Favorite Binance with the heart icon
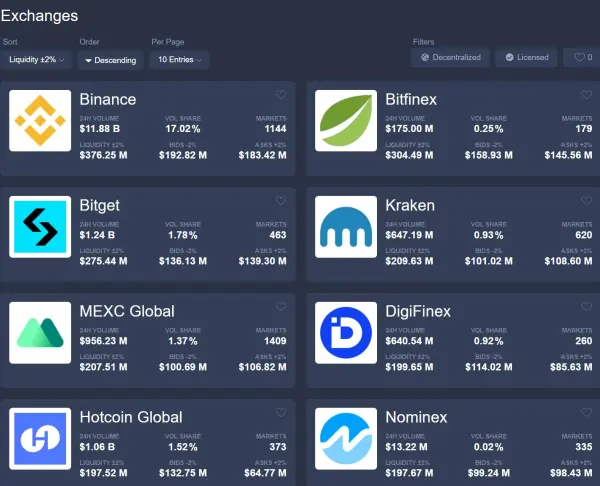Viewport: 600px width, 486px height. 280,96
